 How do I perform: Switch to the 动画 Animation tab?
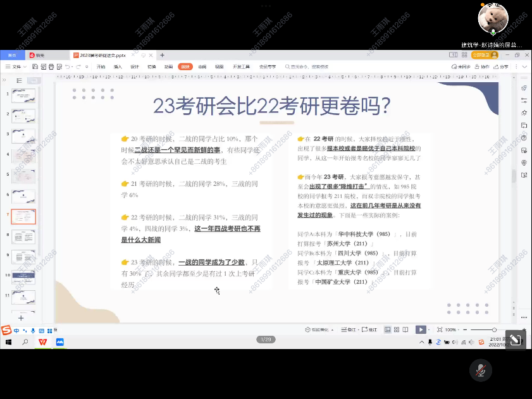(168, 66)
